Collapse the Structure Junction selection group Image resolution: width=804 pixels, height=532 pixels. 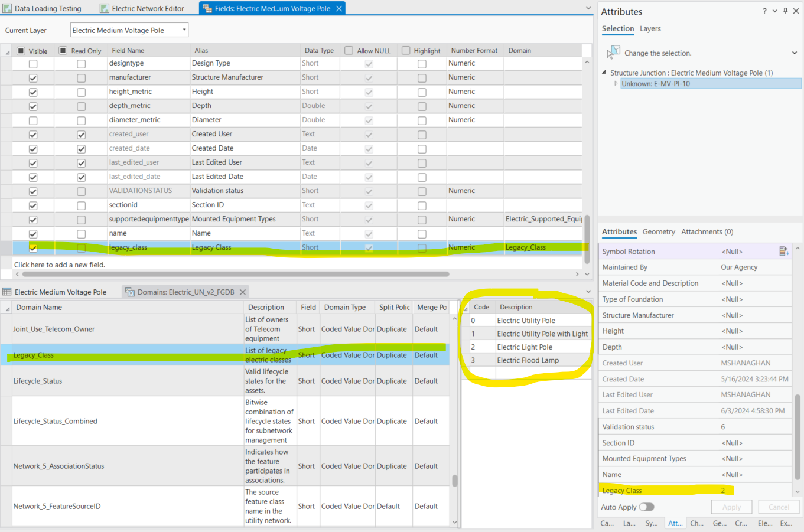(x=605, y=73)
